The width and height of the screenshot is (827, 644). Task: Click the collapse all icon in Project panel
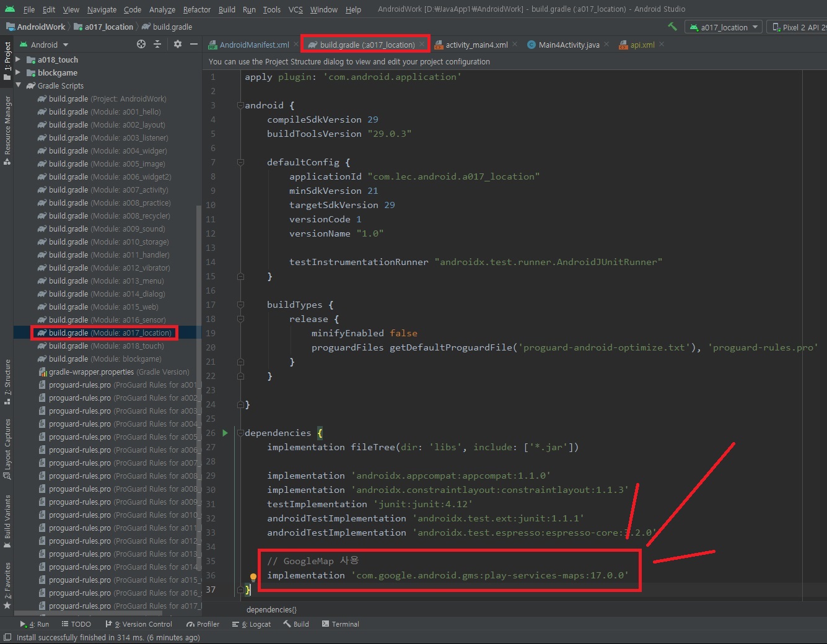[x=157, y=44]
